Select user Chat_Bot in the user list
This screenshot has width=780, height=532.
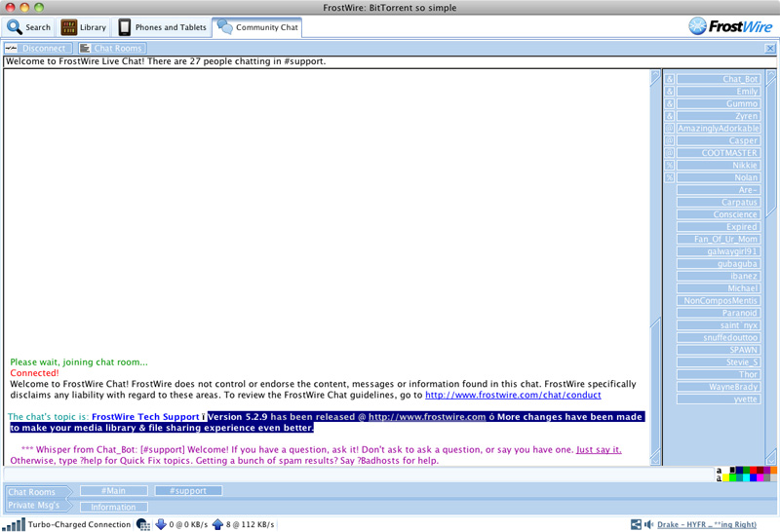719,79
